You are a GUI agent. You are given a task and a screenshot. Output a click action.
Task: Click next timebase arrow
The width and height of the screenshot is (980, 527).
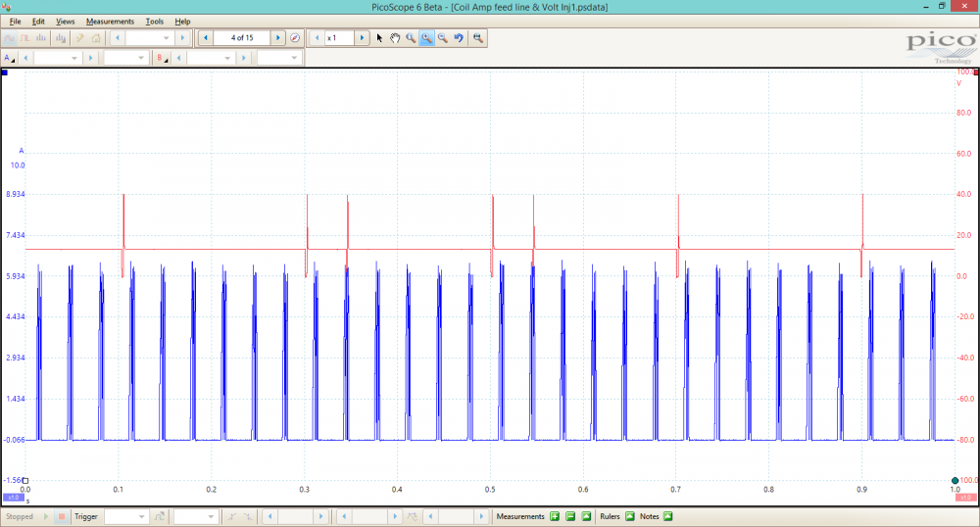coord(182,38)
